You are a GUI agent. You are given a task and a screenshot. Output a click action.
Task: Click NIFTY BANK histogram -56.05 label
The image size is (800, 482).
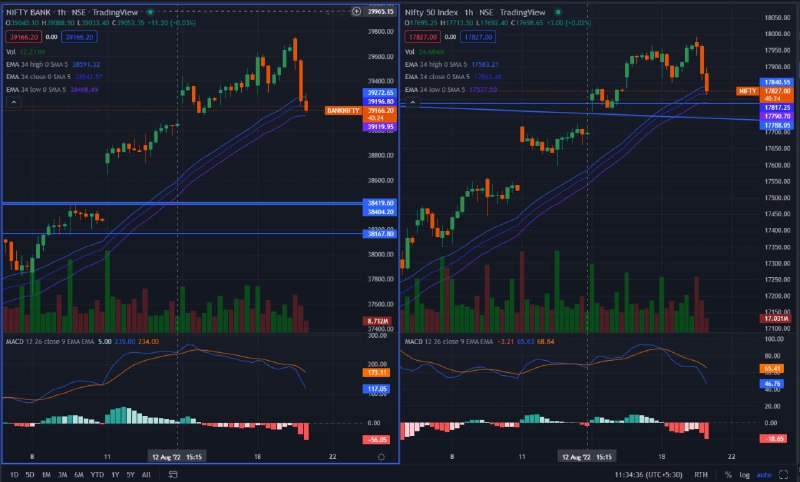(377, 440)
